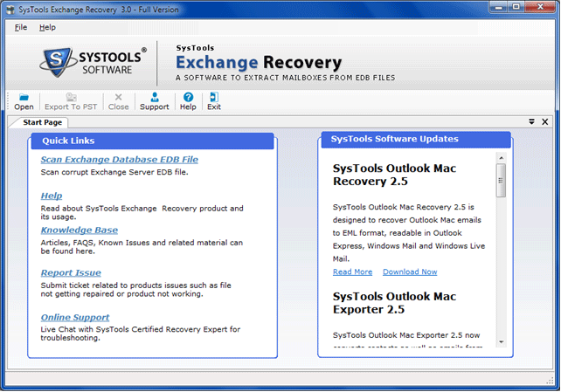Image resolution: width=561 pixels, height=392 pixels.
Task: Open the Knowledge Base link
Action: click(79, 230)
